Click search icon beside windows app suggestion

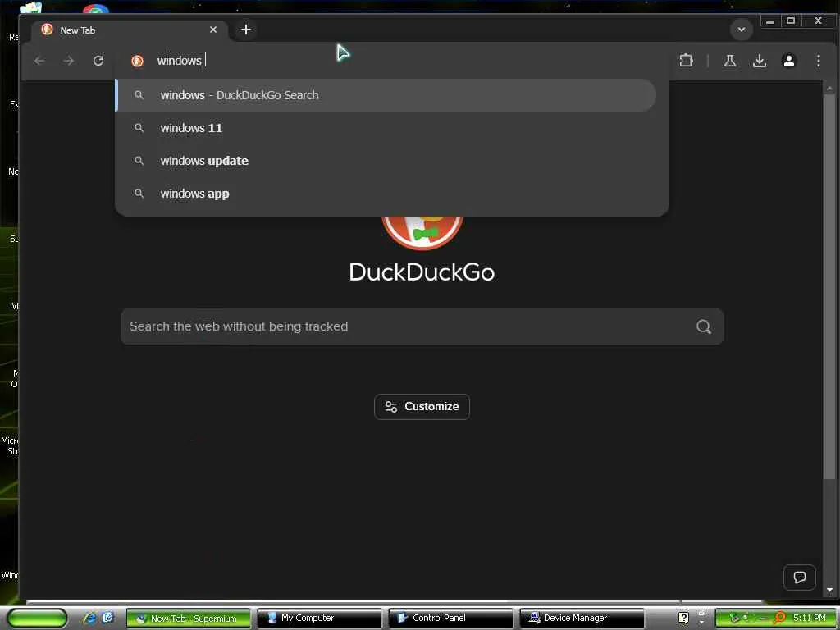[x=139, y=194]
